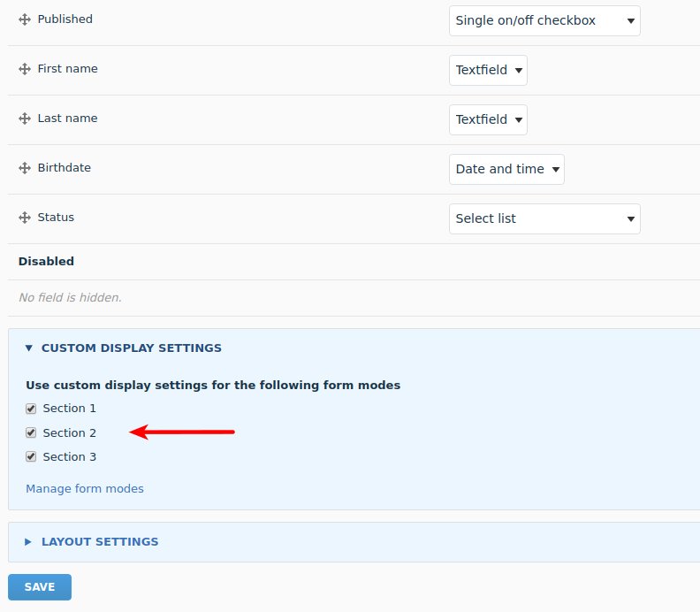This screenshot has width=700, height=612.
Task: Open the Birthdate Date and time dropdown
Action: tap(506, 169)
